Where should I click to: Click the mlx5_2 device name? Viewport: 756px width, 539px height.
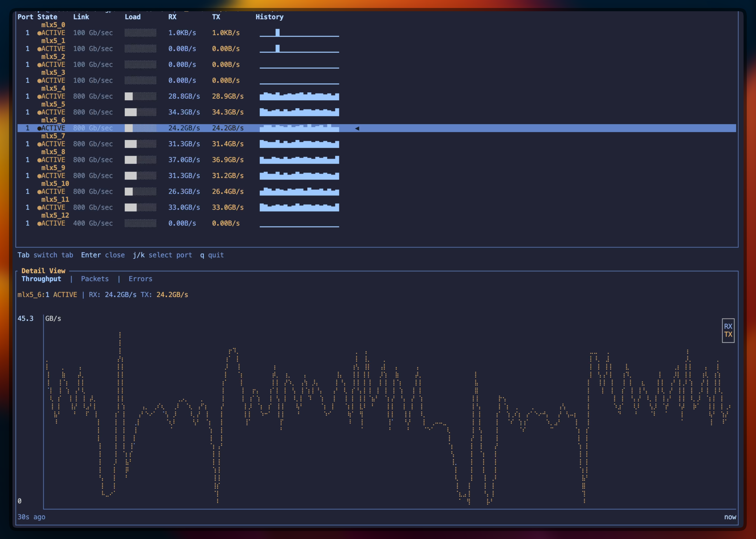click(53, 57)
